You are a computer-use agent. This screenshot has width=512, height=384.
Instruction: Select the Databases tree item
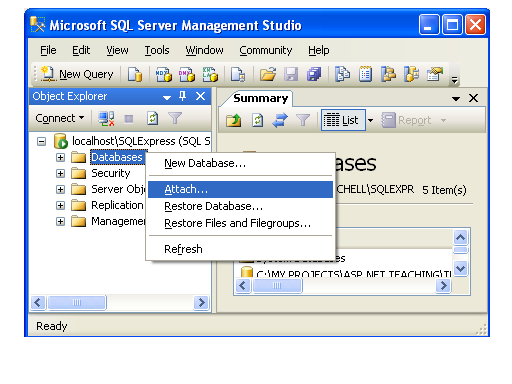(x=117, y=157)
